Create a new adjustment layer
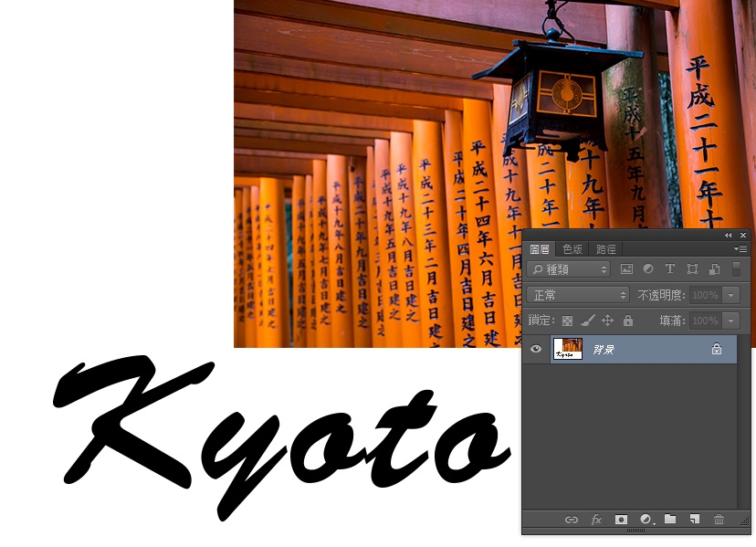 [646, 520]
